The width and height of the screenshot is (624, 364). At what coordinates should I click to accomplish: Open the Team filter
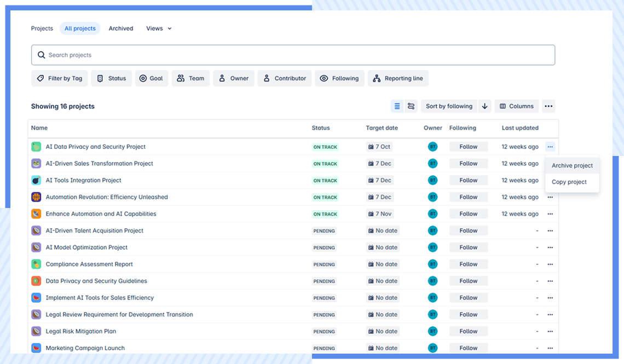(190, 78)
